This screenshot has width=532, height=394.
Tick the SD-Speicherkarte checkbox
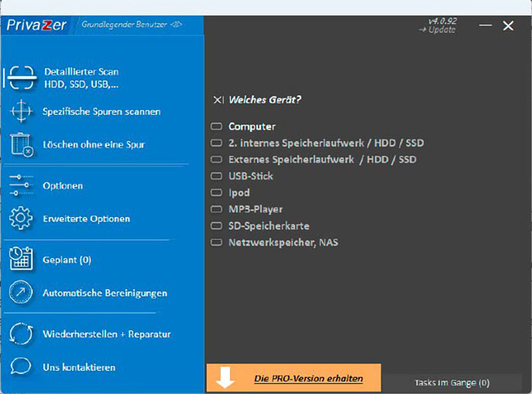click(x=216, y=226)
